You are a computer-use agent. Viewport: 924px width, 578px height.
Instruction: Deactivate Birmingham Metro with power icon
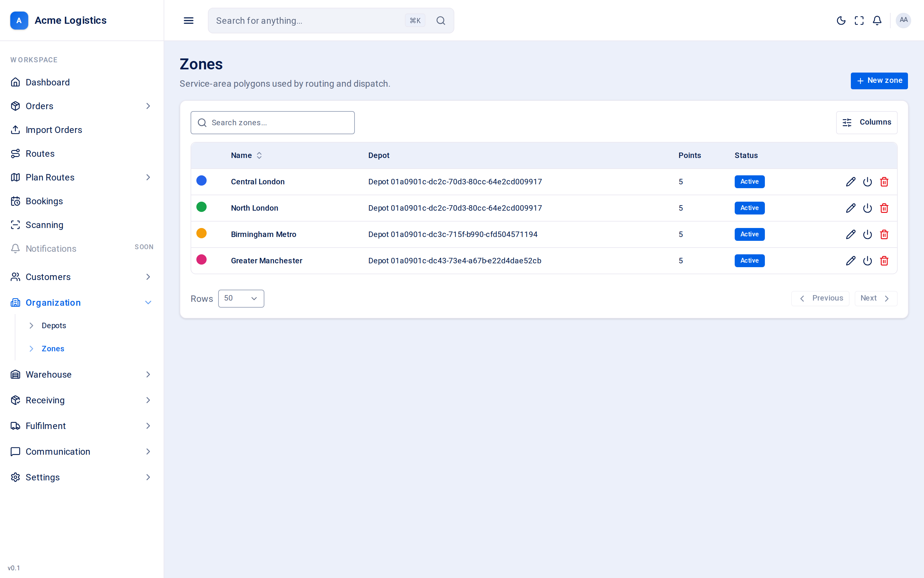(867, 234)
